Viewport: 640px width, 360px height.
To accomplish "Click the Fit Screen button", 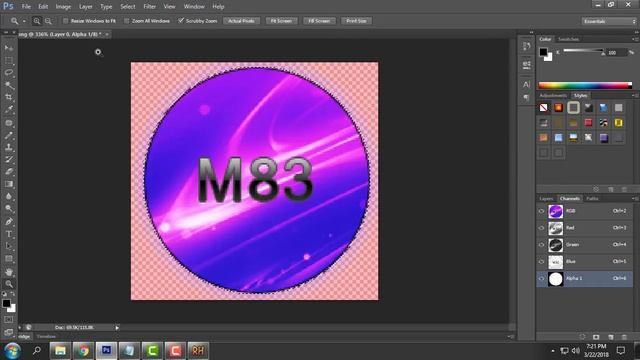I will [x=281, y=21].
